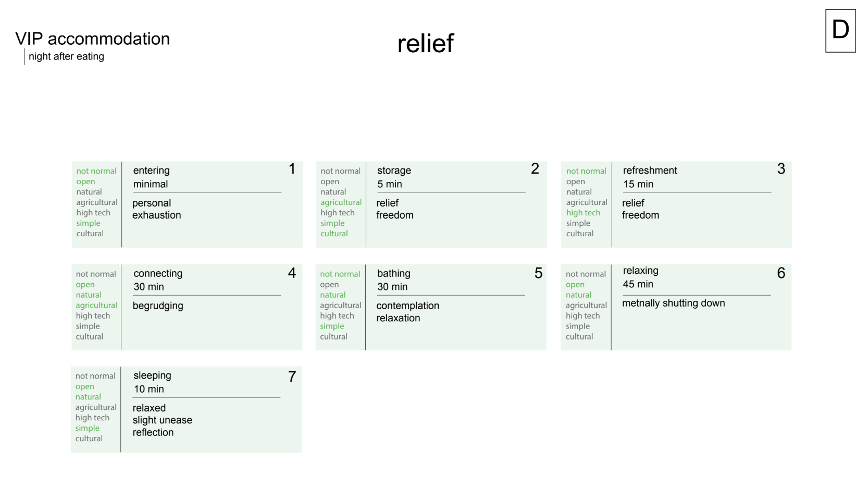Select the "45 min" duration text
868x485 pixels.
tap(638, 284)
